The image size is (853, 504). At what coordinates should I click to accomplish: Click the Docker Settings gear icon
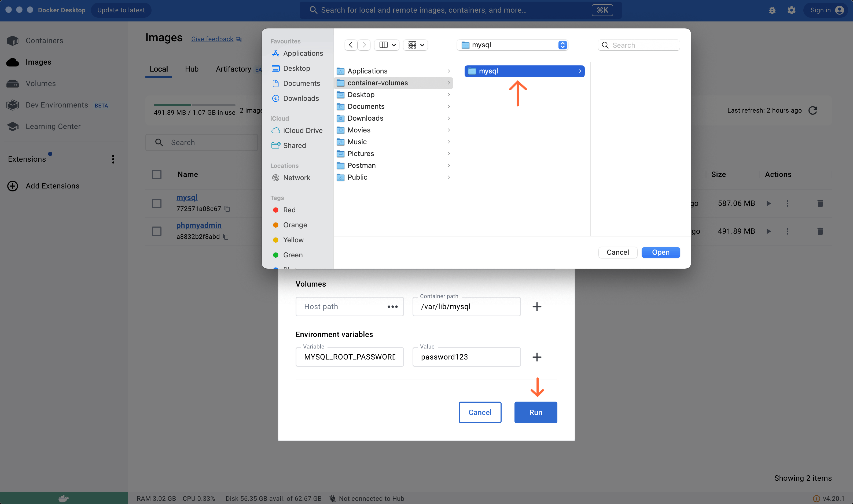point(791,10)
